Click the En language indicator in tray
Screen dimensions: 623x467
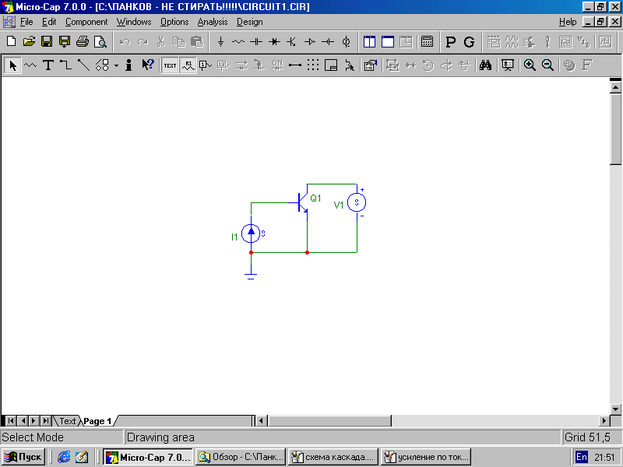click(578, 457)
